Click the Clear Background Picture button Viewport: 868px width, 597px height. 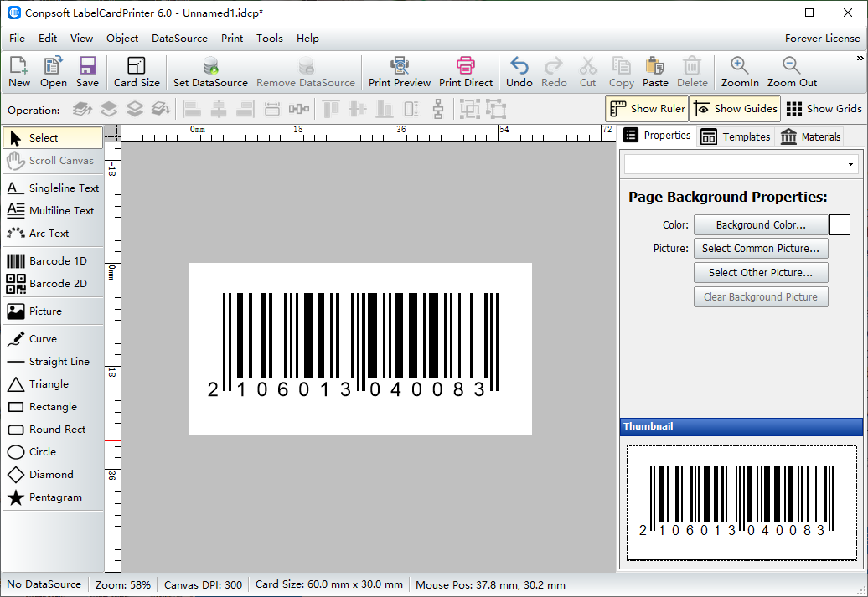[761, 297]
